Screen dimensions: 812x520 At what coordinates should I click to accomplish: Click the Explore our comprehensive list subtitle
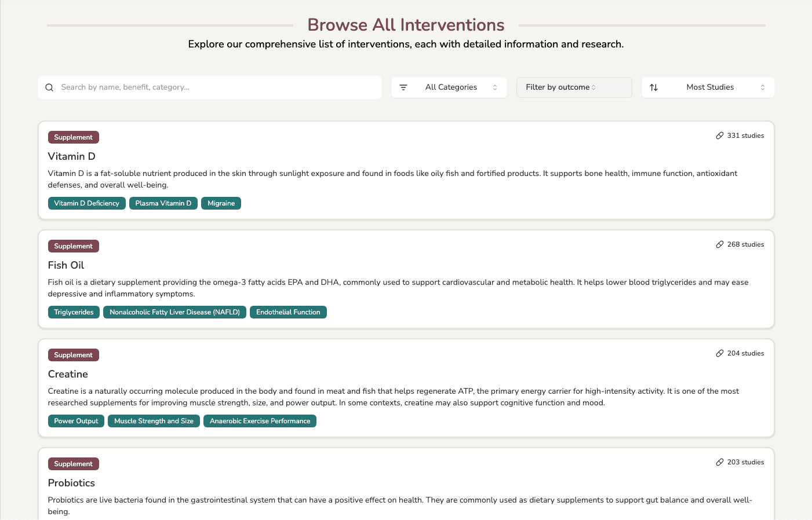(x=406, y=44)
